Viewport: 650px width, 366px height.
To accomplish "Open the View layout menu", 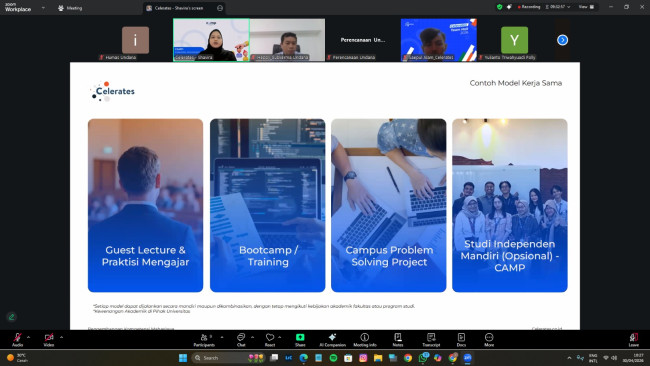I will [x=586, y=7].
